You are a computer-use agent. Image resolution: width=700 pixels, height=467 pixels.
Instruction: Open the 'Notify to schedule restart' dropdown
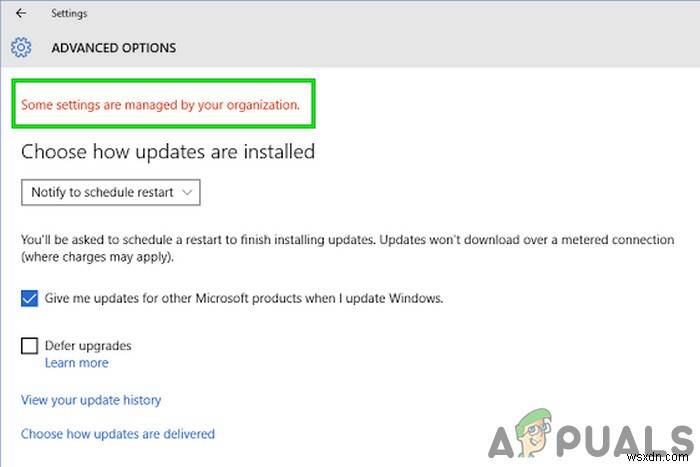coord(110,192)
